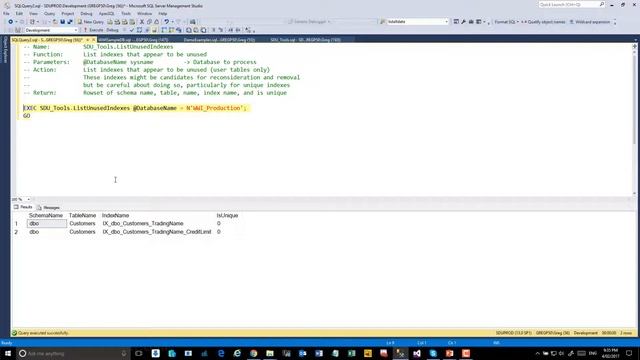Open the Messages tab
This screenshot has height=360, width=640.
48,207
